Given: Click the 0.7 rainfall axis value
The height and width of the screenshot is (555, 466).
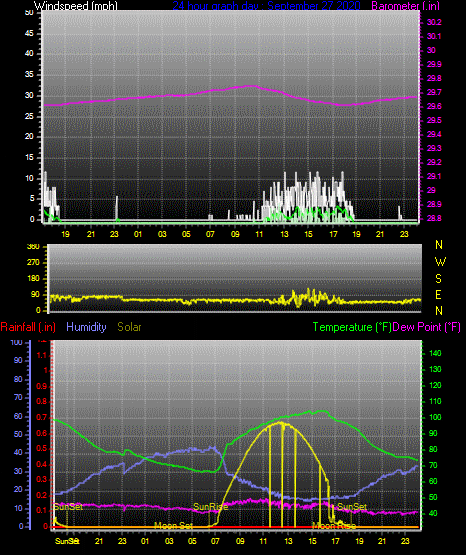Looking at the screenshot, I should pos(41,417).
